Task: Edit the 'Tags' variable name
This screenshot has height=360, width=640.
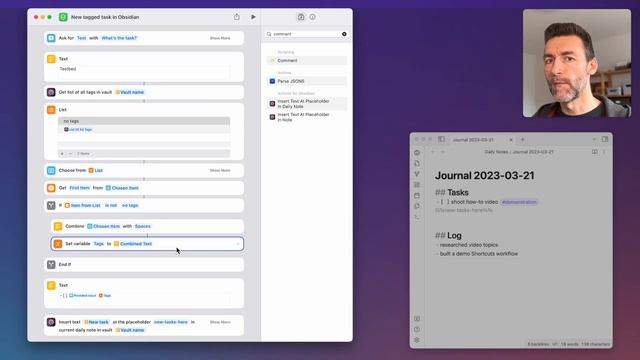Action: point(99,244)
